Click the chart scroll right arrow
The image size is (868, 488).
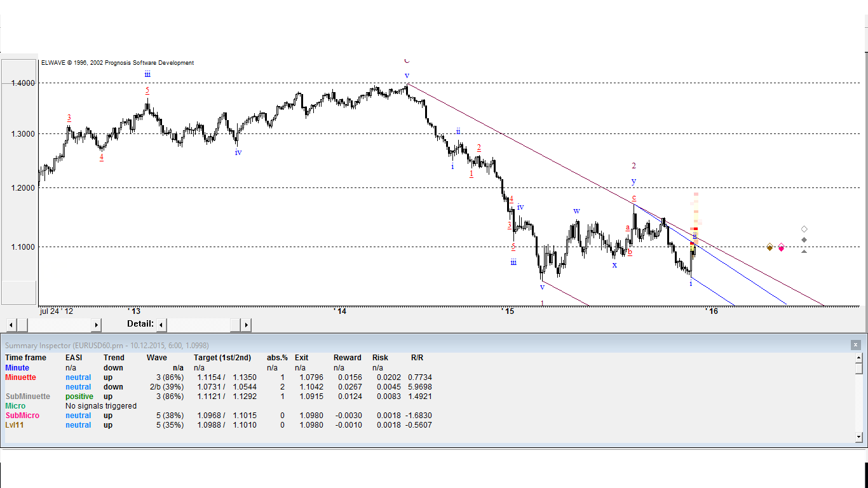[x=96, y=325]
